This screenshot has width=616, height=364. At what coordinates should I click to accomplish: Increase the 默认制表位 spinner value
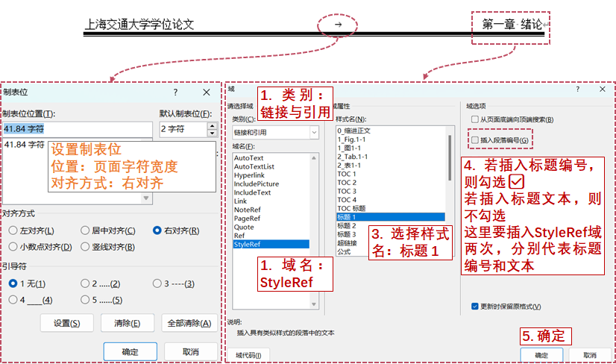pos(212,125)
